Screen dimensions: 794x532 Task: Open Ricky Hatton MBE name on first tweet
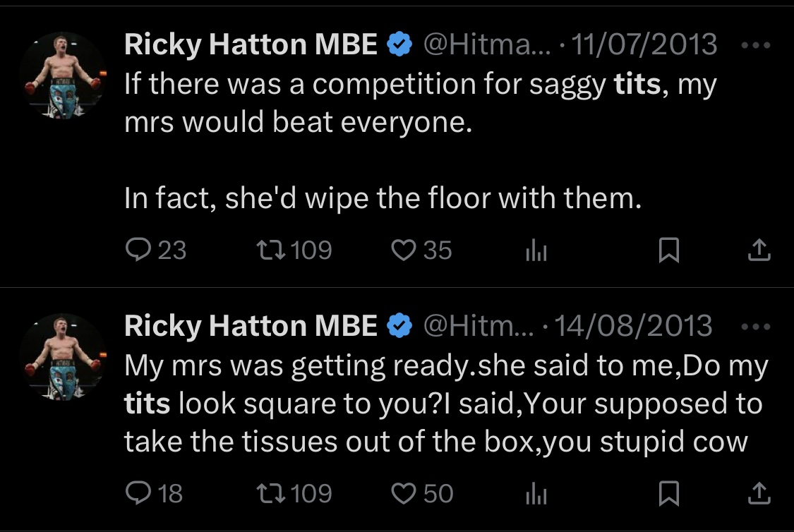click(251, 45)
